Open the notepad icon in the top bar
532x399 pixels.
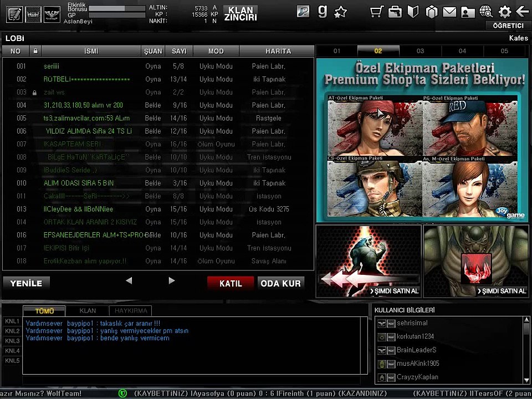pos(14,14)
